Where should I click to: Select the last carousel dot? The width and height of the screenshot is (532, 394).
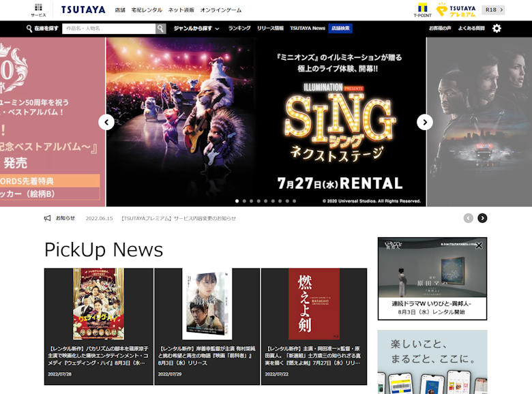coord(295,201)
